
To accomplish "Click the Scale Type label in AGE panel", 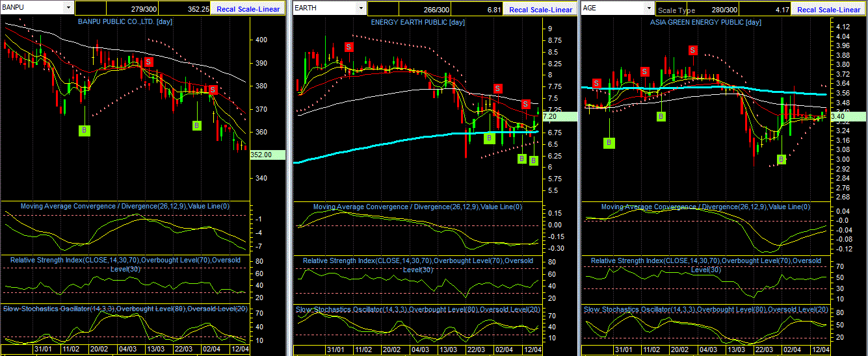I will [676, 10].
